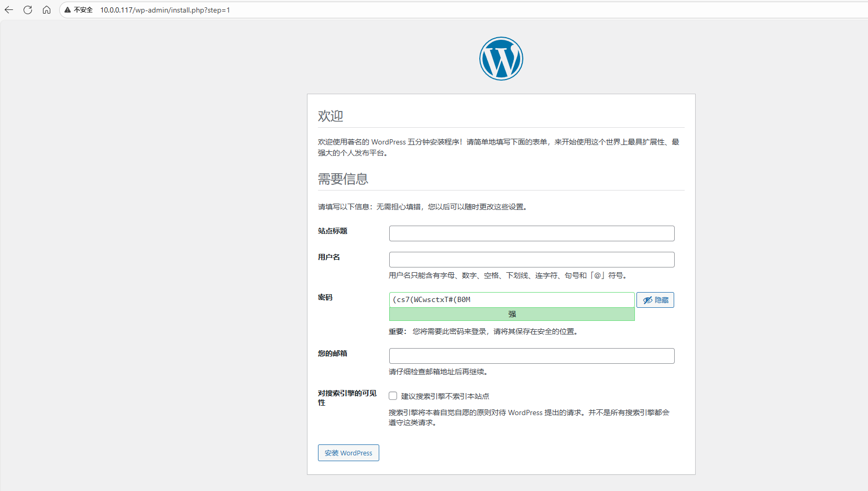Click the 密码 field with generated password

click(512, 300)
